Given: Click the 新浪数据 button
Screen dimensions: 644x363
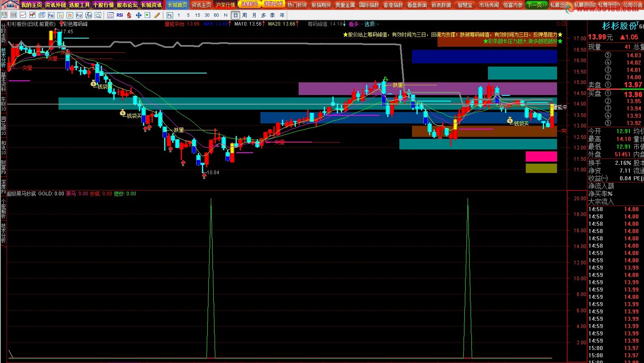Looking at the screenshot, I should [441, 5].
